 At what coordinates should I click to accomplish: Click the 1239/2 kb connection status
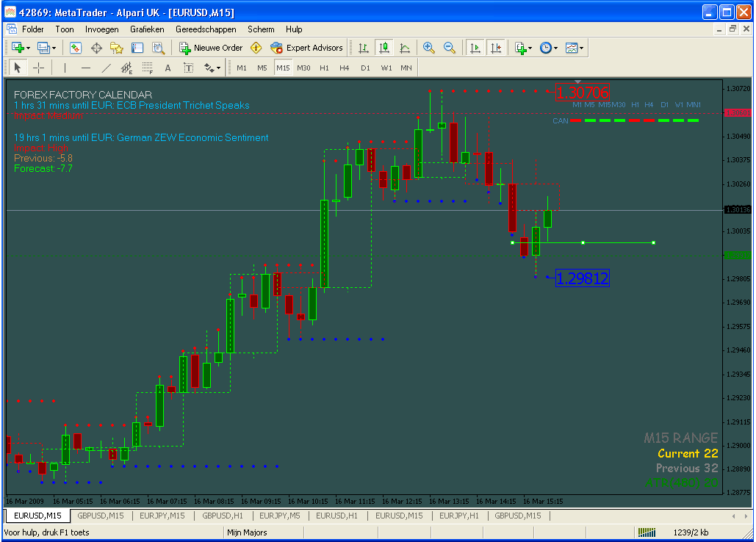[x=691, y=532]
